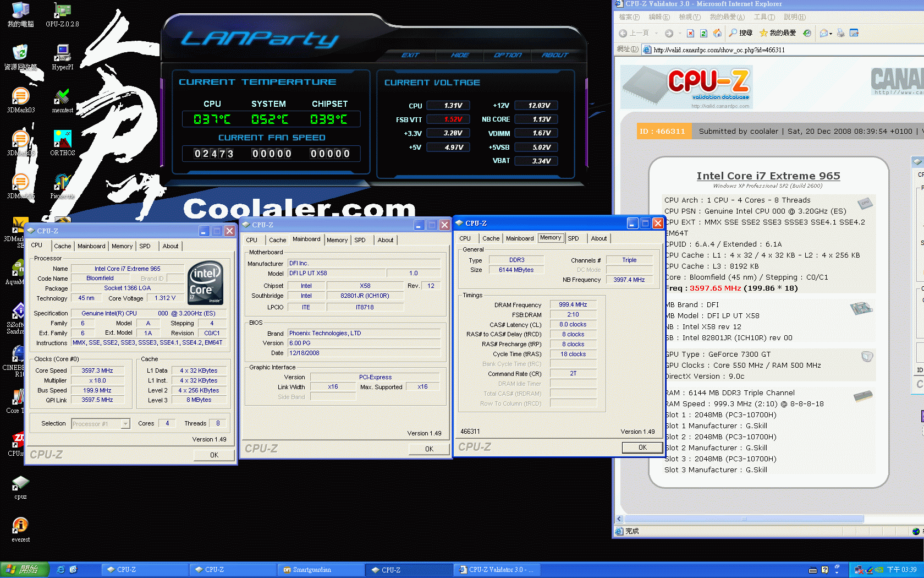Click the Intel Core i7 Extreme 965 heading link

coord(768,176)
